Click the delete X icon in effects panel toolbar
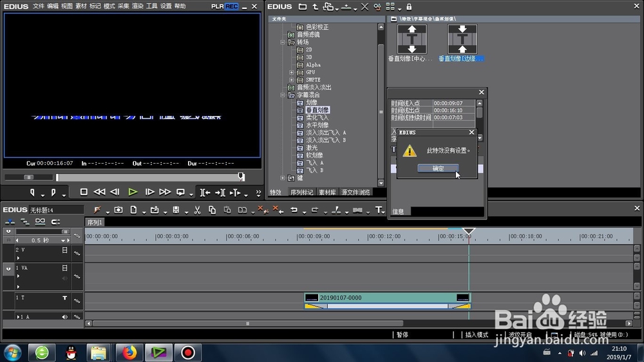The width and height of the screenshot is (644, 362). (365, 6)
